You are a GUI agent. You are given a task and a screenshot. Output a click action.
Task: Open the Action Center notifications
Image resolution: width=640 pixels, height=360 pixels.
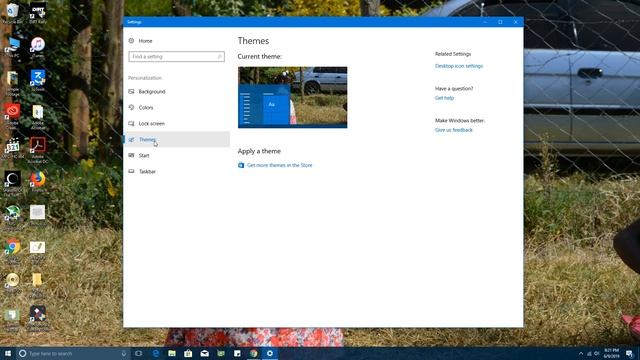(x=629, y=353)
